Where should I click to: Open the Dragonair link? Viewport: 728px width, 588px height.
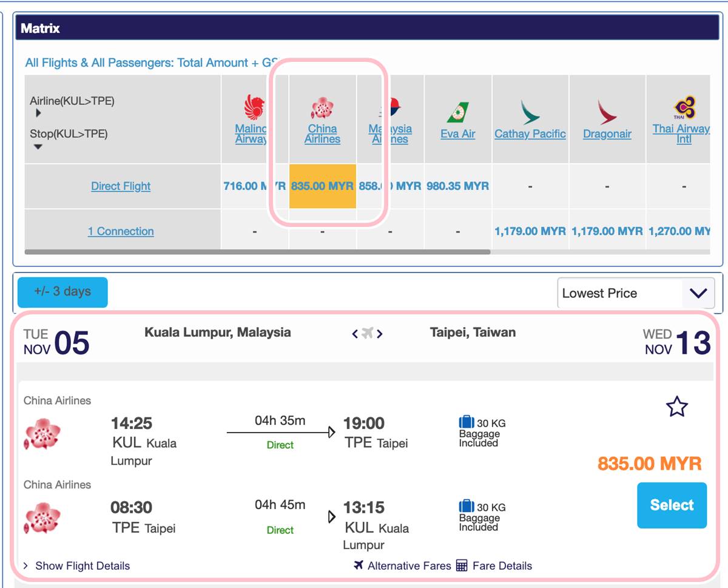[607, 133]
